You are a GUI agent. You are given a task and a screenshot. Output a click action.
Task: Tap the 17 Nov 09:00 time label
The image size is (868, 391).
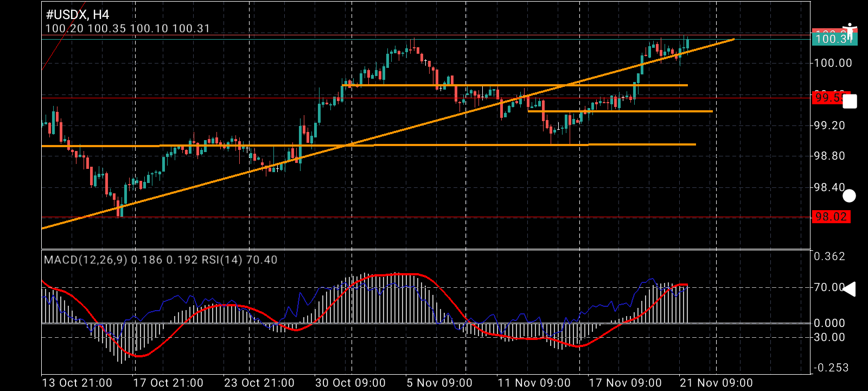click(x=625, y=383)
